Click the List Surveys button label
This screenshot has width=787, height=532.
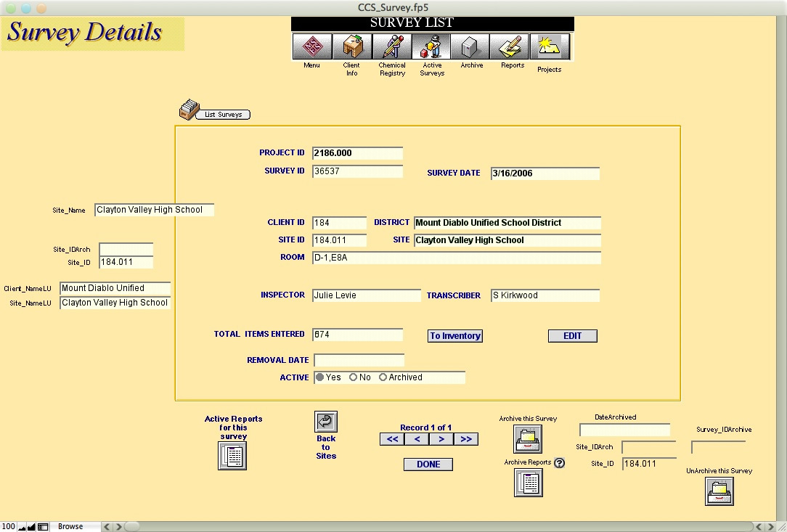click(223, 115)
